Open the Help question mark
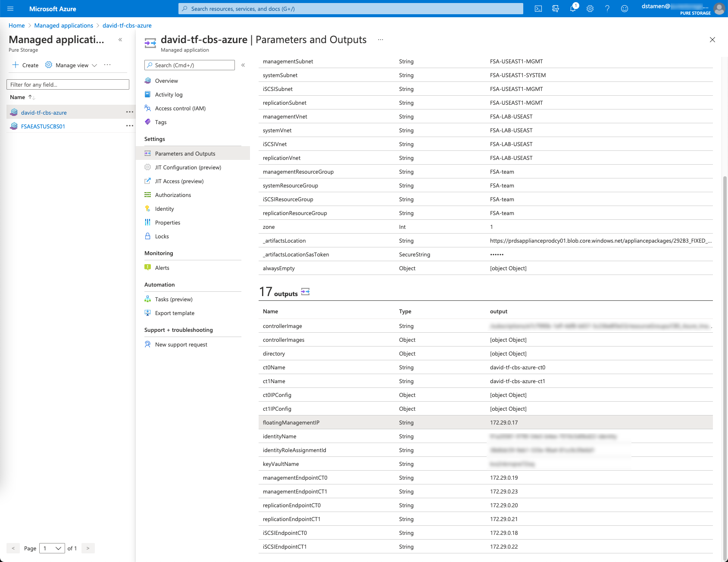Screen dimensions: 728x562 (x=607, y=9)
